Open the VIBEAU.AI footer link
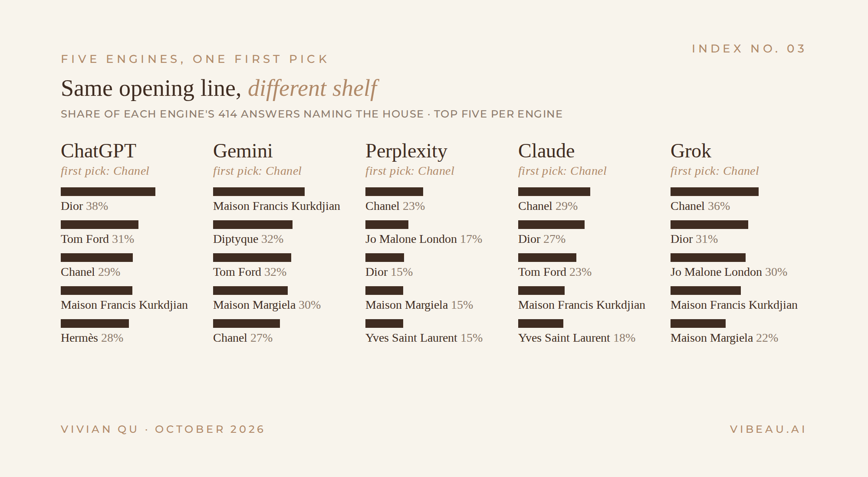 (x=768, y=429)
